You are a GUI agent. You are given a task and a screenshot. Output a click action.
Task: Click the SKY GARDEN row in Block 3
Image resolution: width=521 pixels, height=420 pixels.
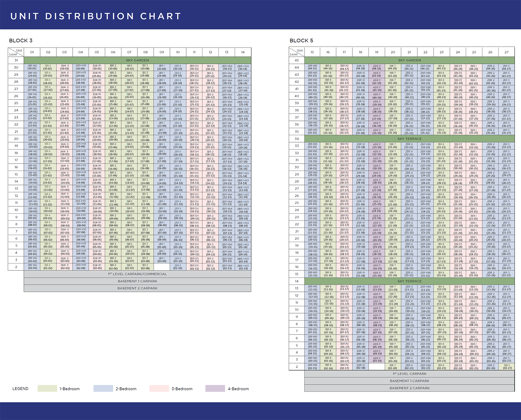click(x=137, y=60)
